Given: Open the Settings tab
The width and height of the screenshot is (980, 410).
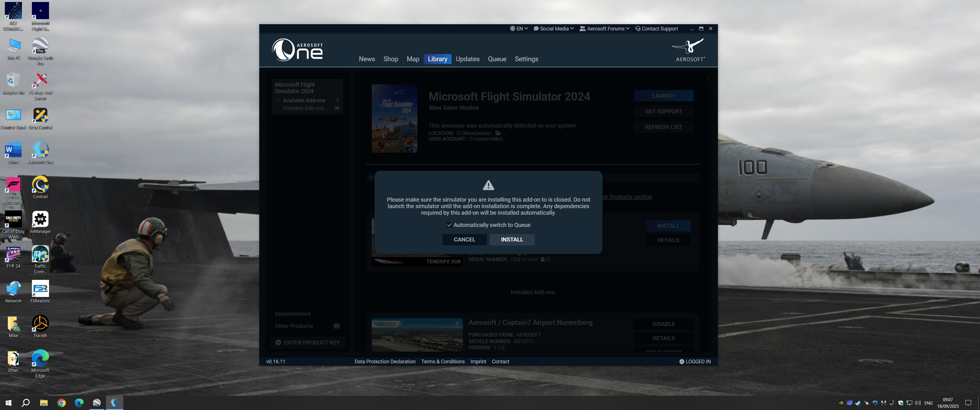Looking at the screenshot, I should coord(526,59).
